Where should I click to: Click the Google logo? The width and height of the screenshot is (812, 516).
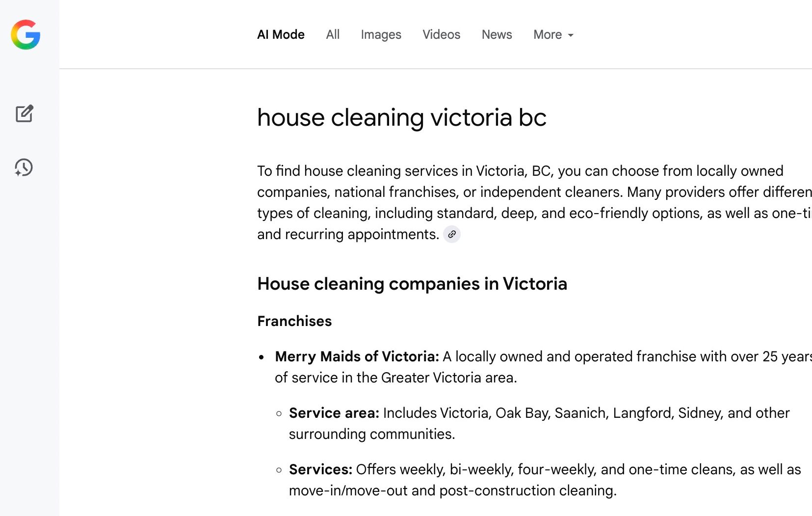point(26,35)
